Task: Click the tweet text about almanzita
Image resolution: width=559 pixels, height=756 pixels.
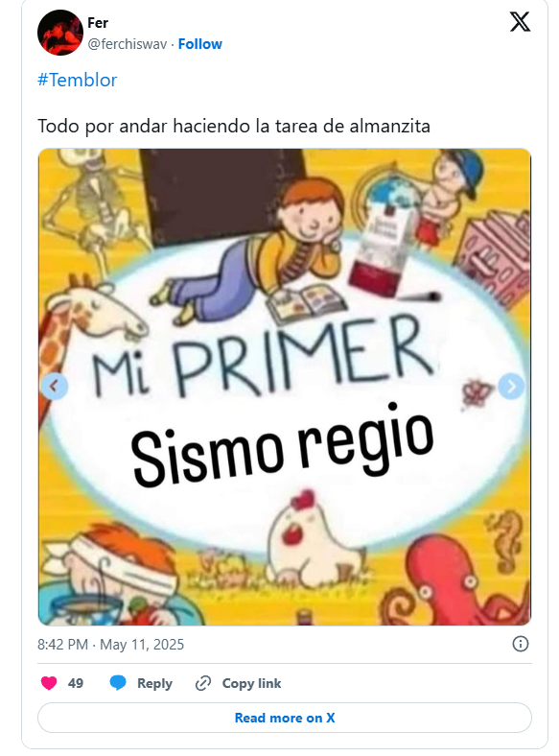Action: 234,127
